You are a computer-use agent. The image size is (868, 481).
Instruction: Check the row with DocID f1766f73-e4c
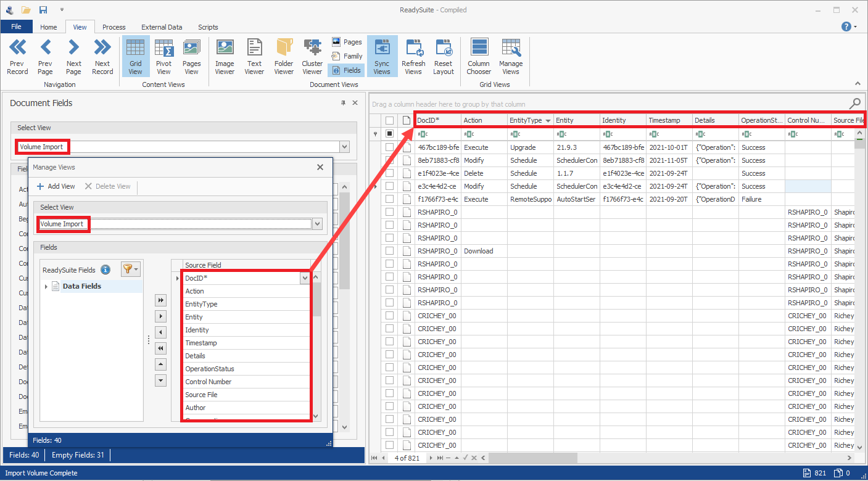click(389, 199)
